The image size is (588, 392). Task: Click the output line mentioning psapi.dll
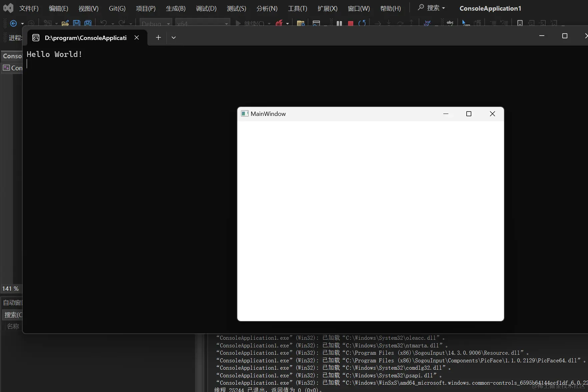(329, 375)
